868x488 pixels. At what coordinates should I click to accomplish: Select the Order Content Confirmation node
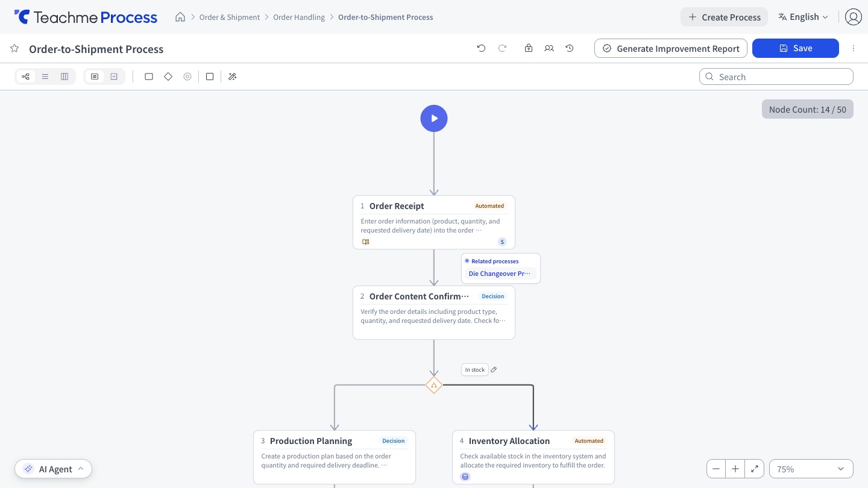point(434,313)
